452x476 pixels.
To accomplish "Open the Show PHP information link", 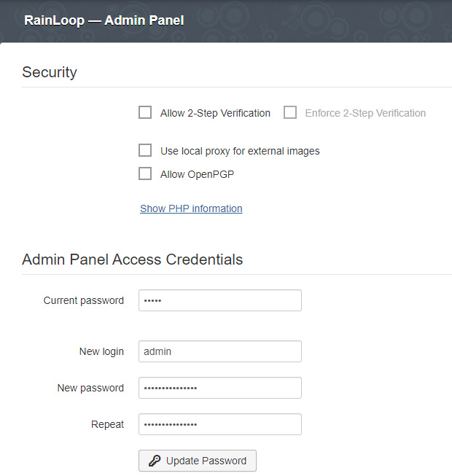I will point(191,208).
